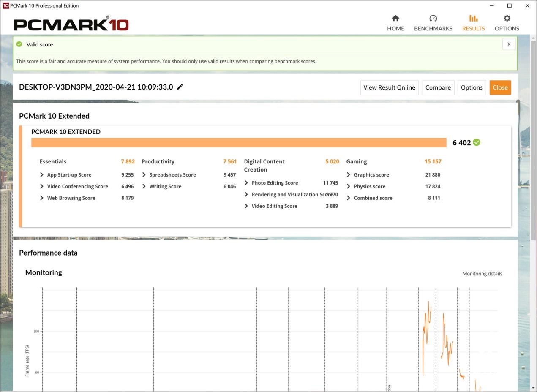
Task: Click the overall score 6 402
Action: (x=461, y=143)
